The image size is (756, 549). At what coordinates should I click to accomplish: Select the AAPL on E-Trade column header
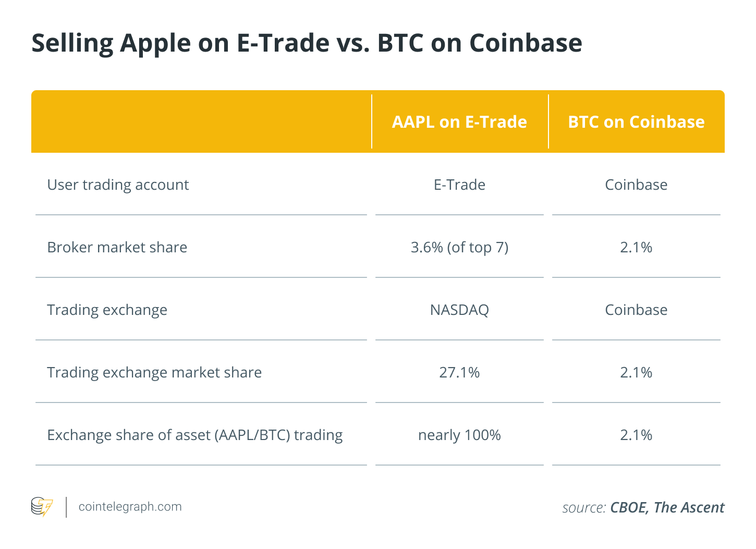point(459,121)
